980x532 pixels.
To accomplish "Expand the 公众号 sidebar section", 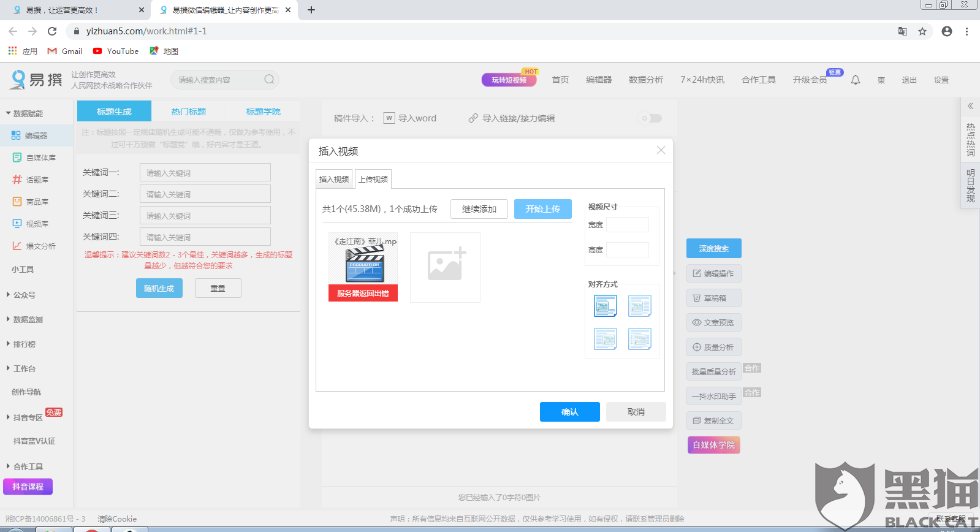I will 21,295.
